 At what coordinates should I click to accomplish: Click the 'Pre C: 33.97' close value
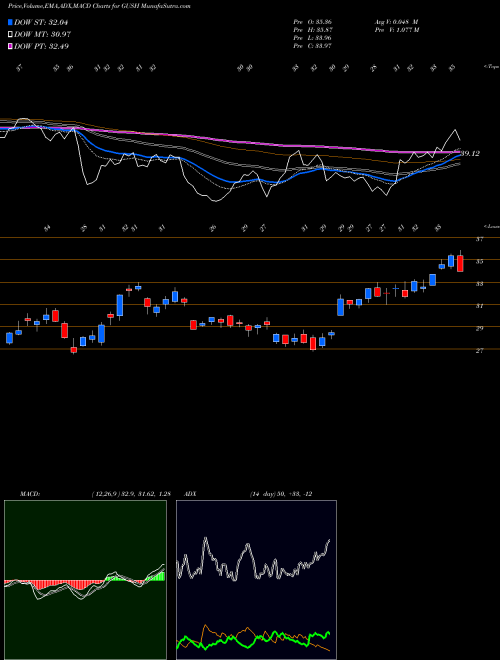click(x=312, y=46)
